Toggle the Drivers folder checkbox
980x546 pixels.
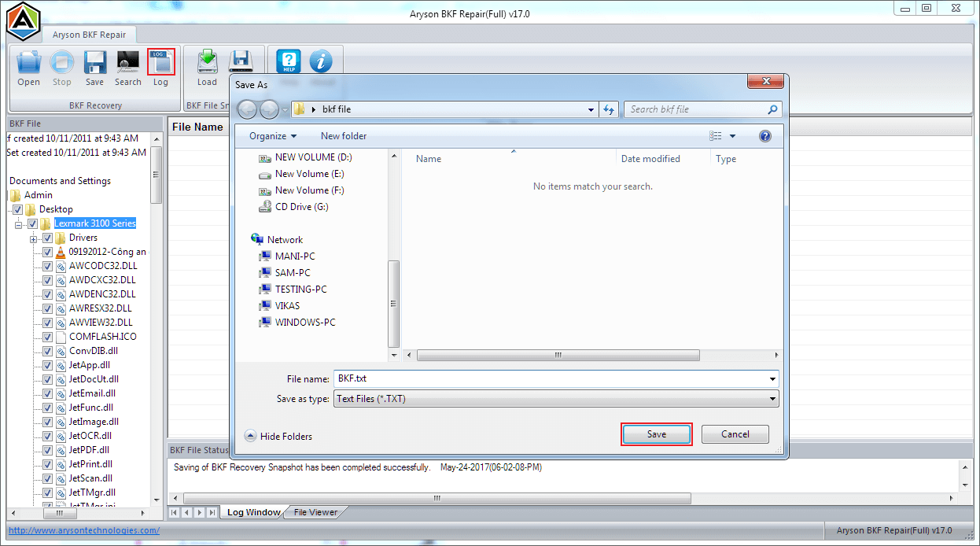[48, 238]
